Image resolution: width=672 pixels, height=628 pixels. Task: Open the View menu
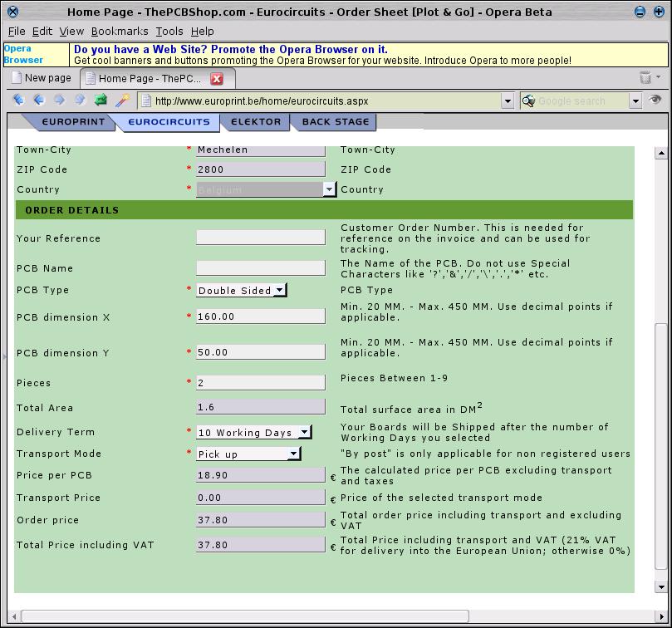(71, 32)
